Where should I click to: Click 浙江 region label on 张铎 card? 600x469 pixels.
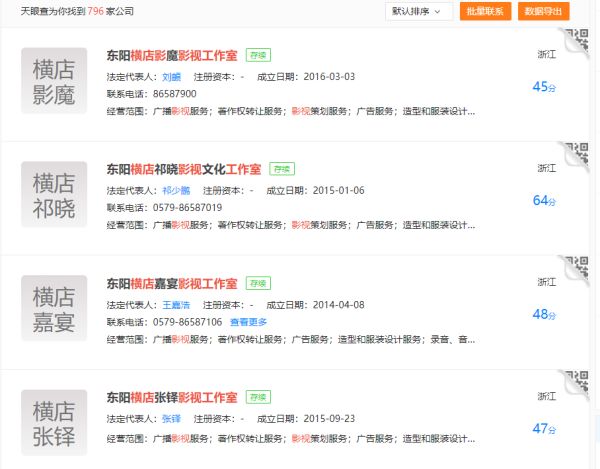[x=547, y=396]
